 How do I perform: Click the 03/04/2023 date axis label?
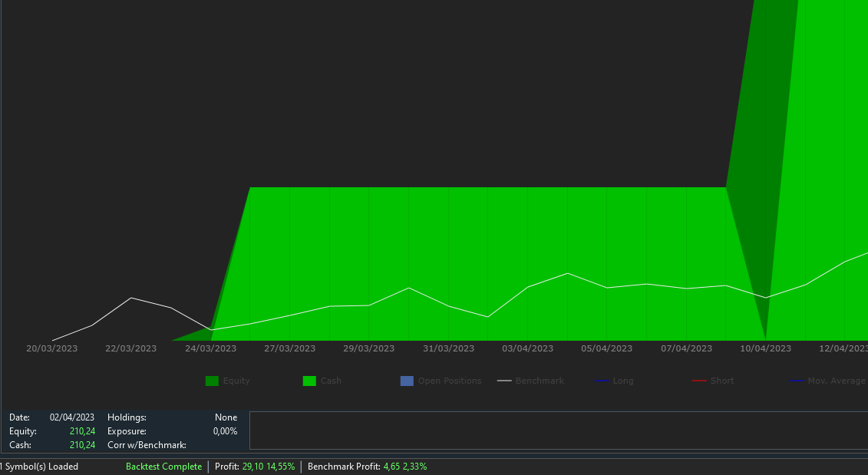[x=527, y=348]
